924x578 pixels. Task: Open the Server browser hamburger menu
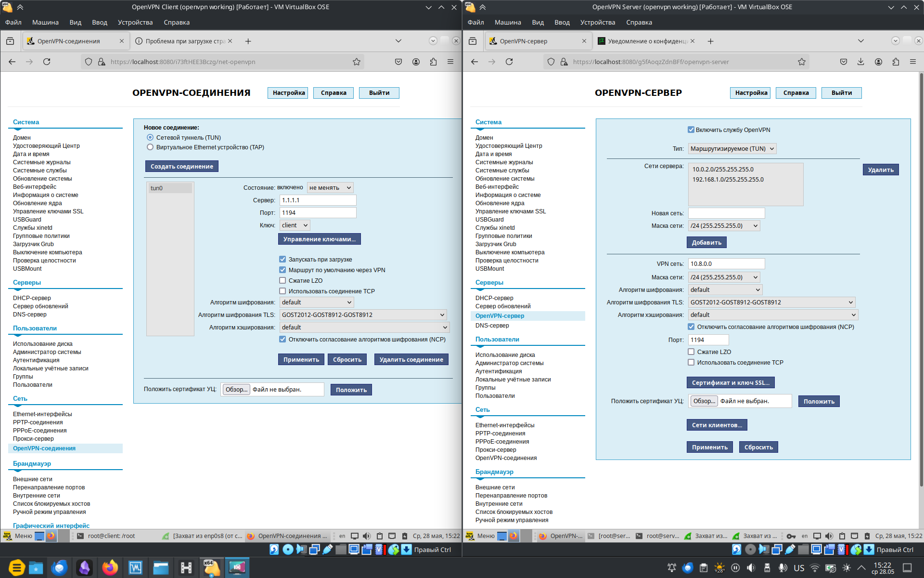coord(913,62)
